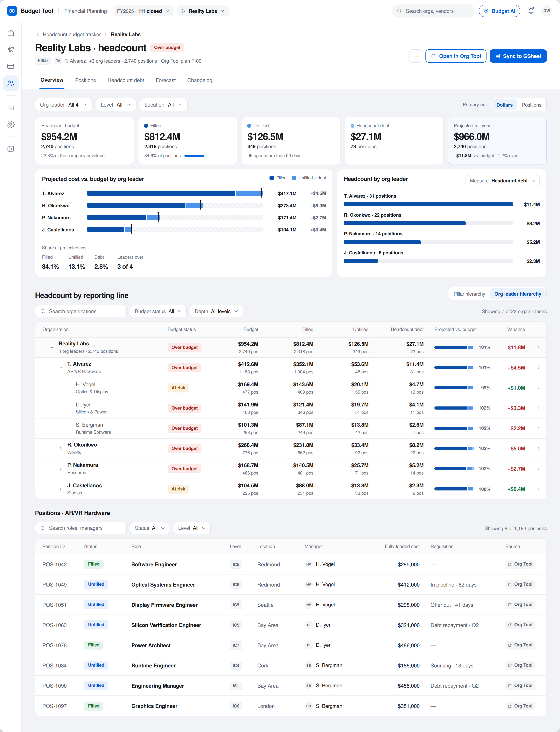Open the bar chart reports sidebar icon

[x=11, y=108]
